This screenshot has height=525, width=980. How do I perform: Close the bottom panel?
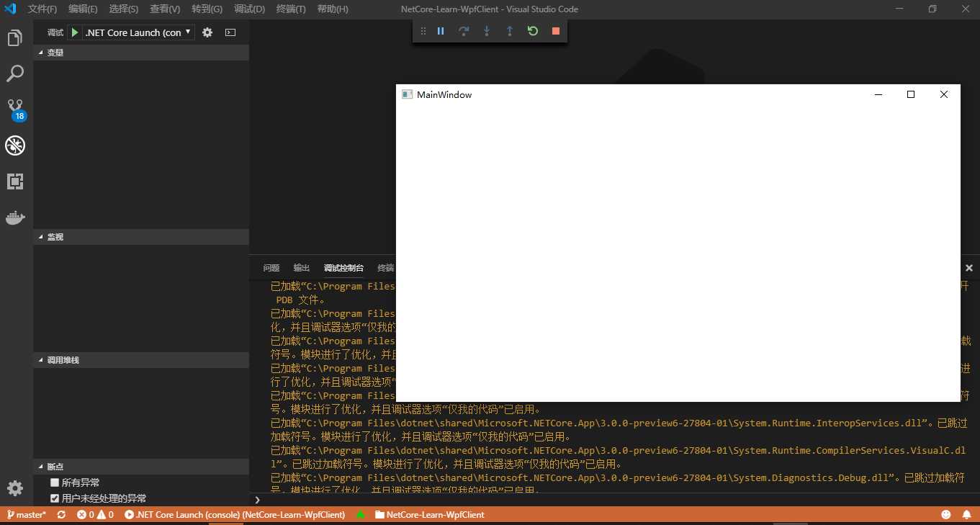(x=969, y=268)
